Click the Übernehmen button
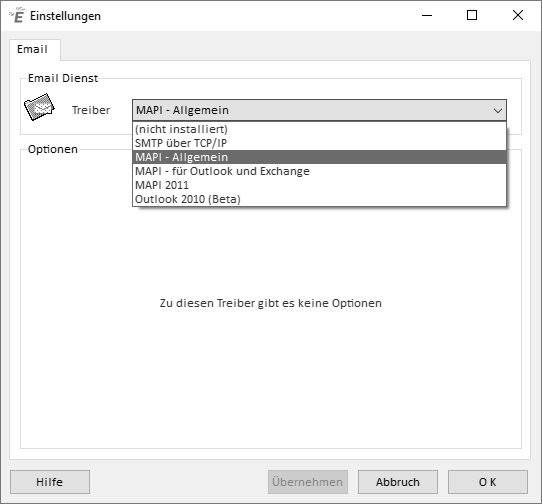 [x=308, y=482]
